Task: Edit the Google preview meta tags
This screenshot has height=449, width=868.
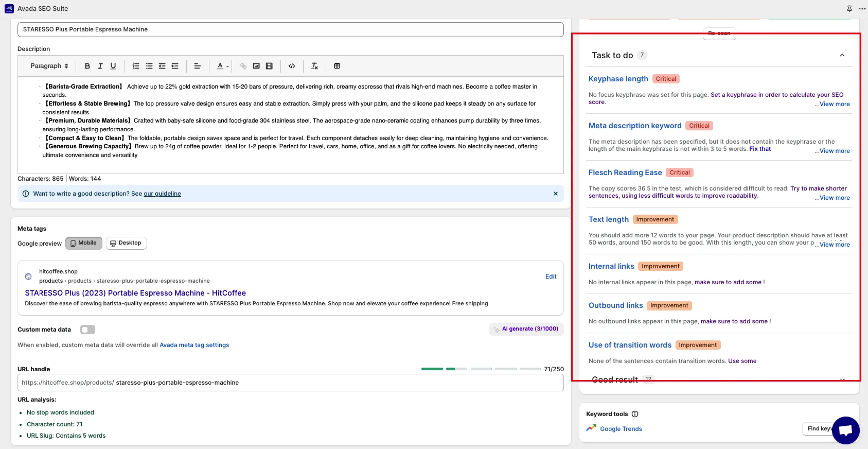Action: (551, 277)
